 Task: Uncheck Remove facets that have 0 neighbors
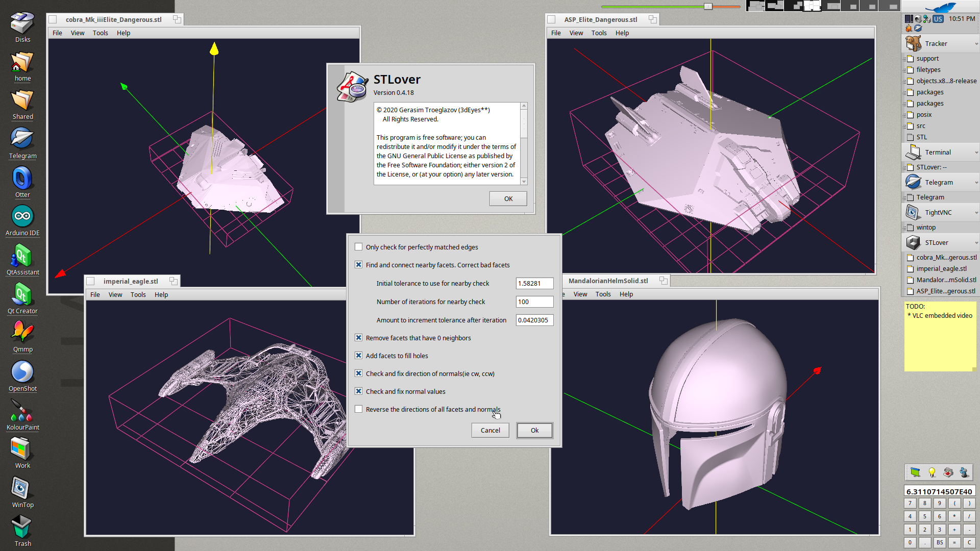click(x=359, y=338)
